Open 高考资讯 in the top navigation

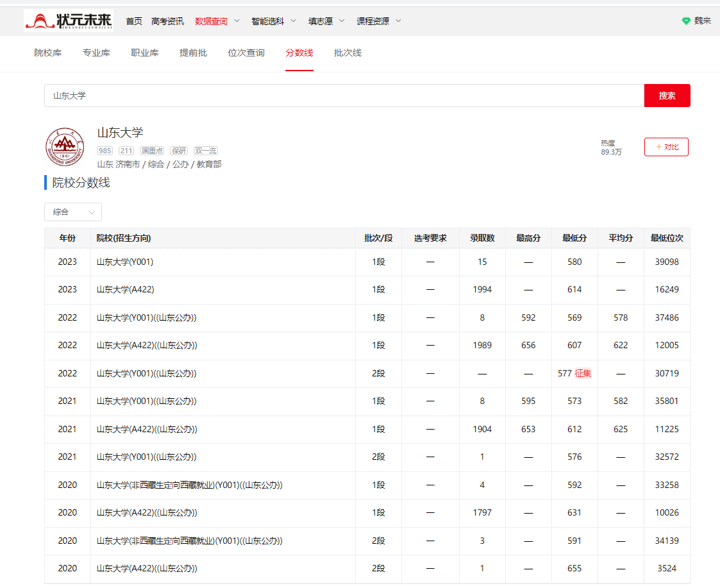(167, 21)
